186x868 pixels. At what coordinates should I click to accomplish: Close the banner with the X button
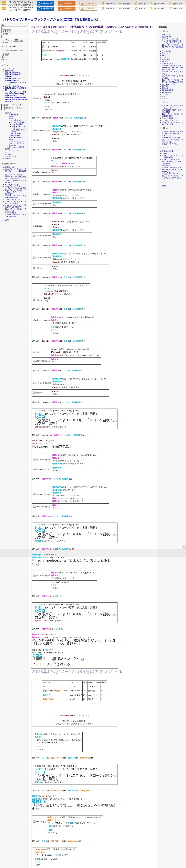click(x=184, y=548)
